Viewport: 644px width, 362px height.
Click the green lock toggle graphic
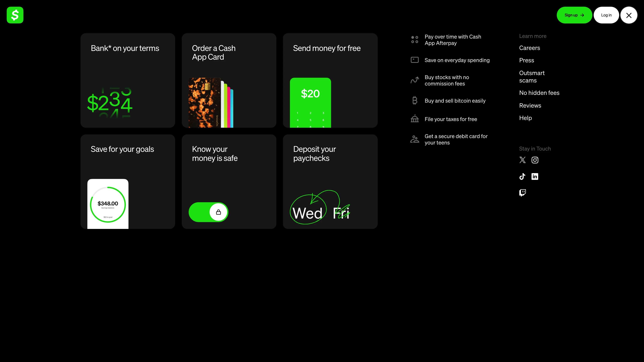(208, 212)
